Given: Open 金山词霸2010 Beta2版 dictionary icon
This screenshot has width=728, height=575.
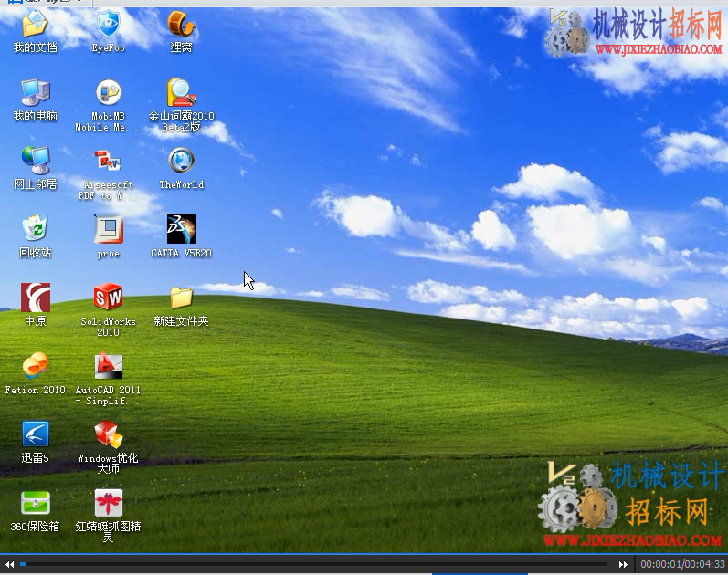Looking at the screenshot, I should click(181, 92).
